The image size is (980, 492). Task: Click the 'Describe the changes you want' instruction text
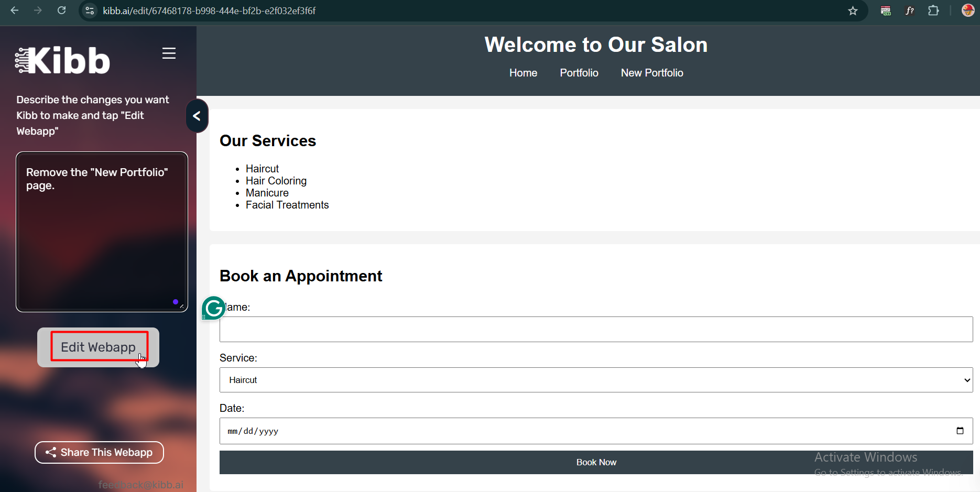coord(93,115)
